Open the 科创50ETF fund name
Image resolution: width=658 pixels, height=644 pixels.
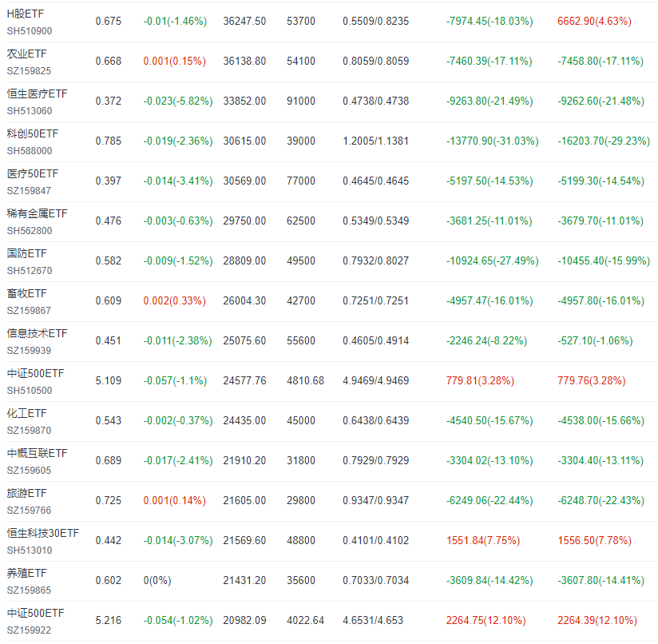(33, 133)
